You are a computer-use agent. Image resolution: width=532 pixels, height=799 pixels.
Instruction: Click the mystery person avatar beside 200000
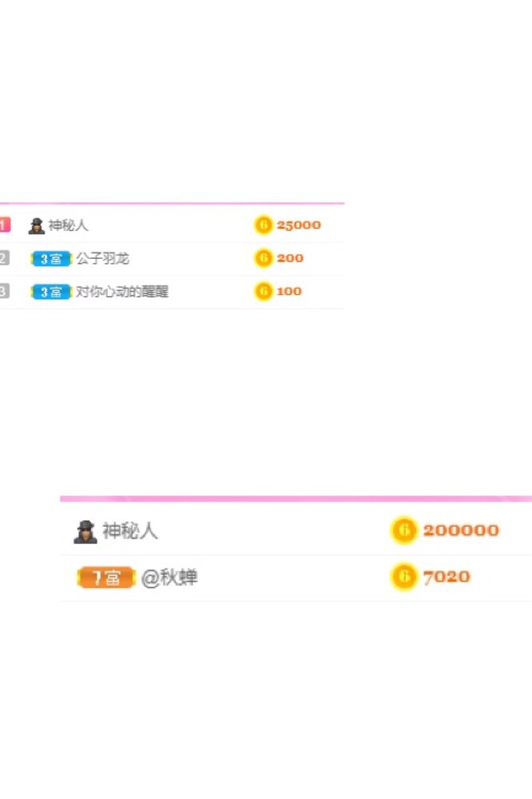click(85, 532)
